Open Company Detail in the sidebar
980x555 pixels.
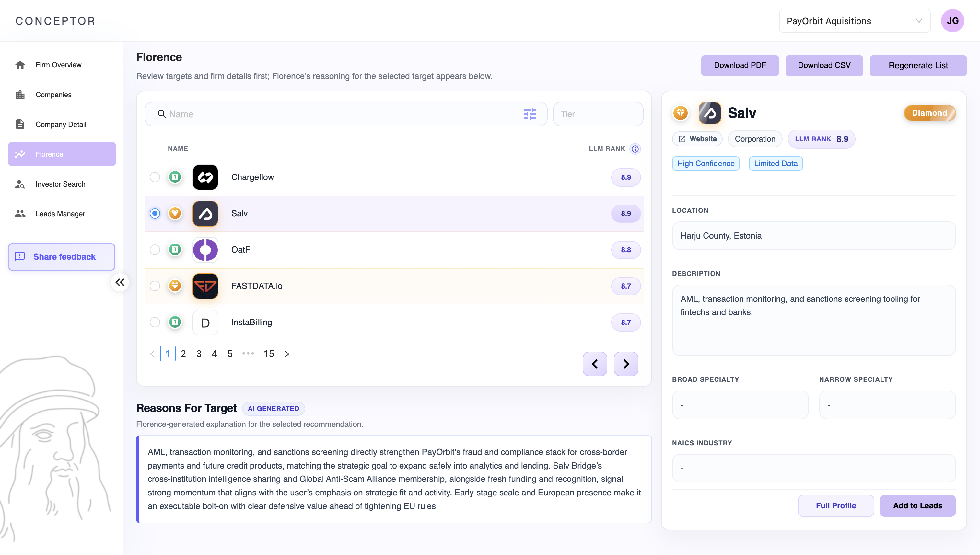[x=62, y=124]
